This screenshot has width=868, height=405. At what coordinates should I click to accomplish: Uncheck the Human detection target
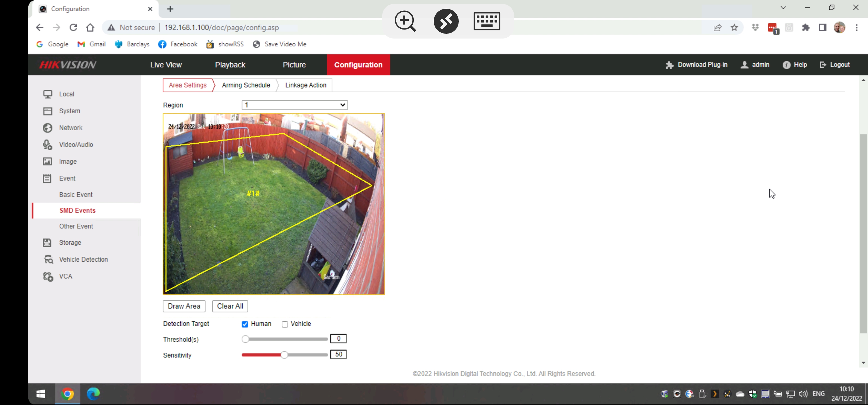click(245, 324)
